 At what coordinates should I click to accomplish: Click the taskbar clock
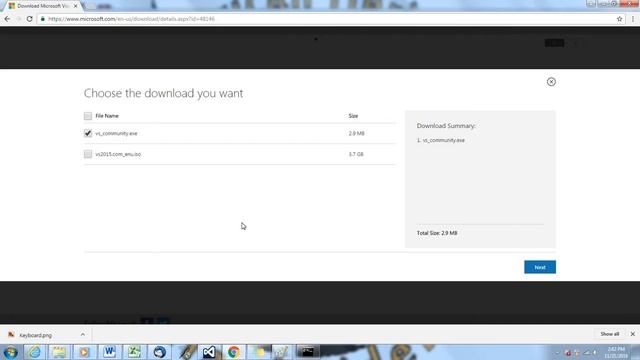click(x=616, y=352)
